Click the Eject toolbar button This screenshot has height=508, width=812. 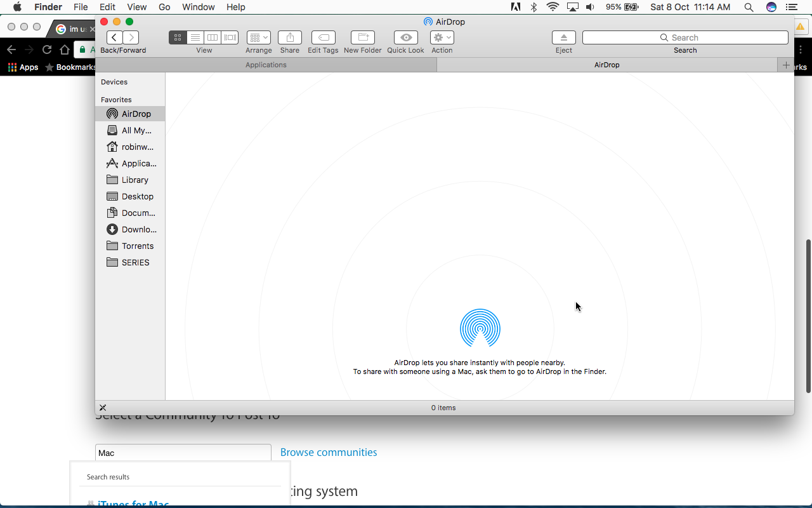(x=564, y=37)
